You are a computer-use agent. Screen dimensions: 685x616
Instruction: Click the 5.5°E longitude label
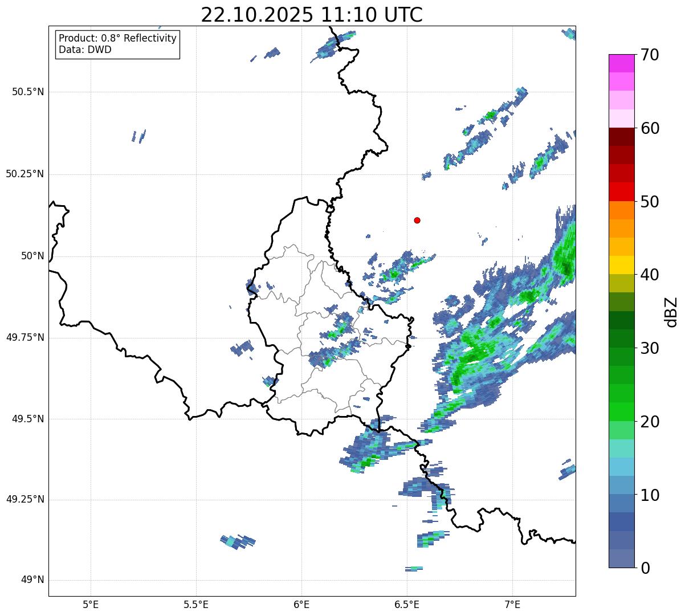tap(196, 604)
